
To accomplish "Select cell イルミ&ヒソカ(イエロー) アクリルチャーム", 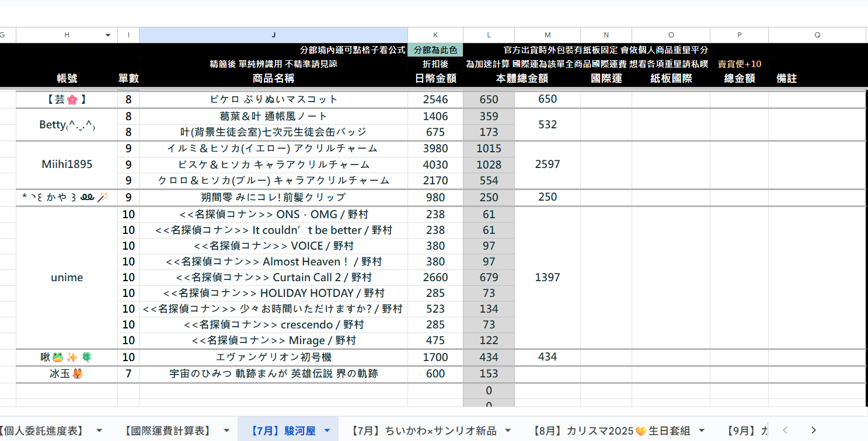I will (273, 149).
